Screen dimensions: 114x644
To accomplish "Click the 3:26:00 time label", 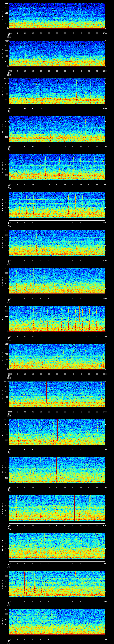I will 9,412.
